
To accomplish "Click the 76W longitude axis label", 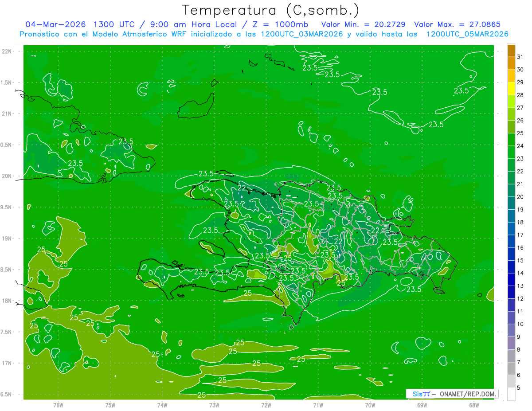I will (58, 405).
